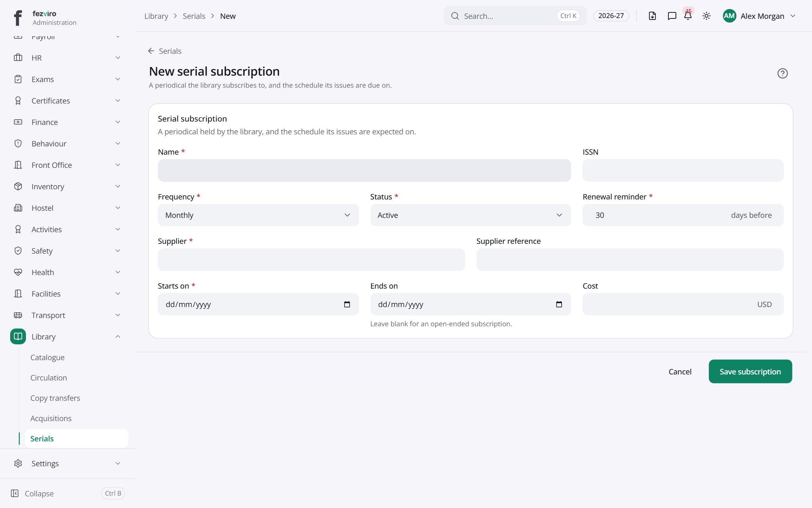Click Library in the breadcrumb
Image resolution: width=812 pixels, height=508 pixels.
pos(156,16)
